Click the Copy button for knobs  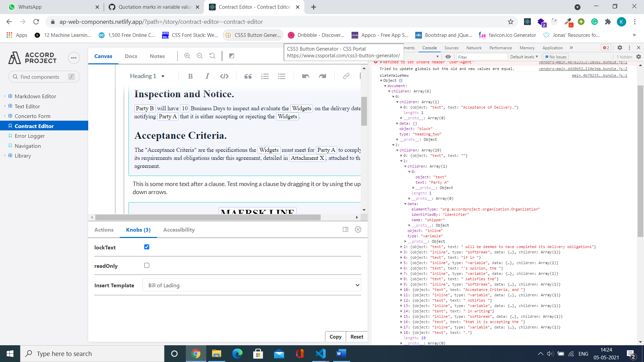click(x=335, y=337)
